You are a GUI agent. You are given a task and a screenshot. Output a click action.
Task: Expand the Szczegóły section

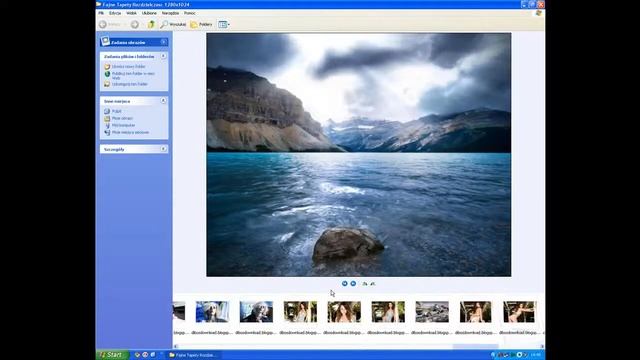(x=163, y=149)
